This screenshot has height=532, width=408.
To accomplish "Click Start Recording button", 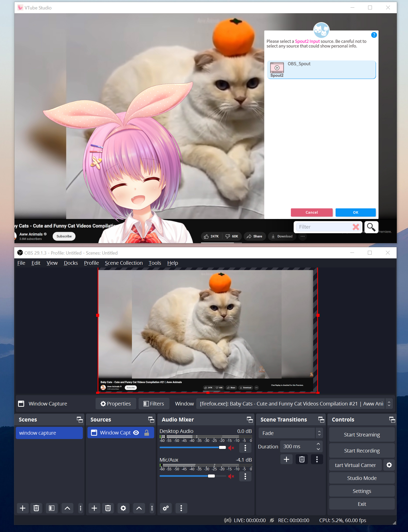I will 362,450.
